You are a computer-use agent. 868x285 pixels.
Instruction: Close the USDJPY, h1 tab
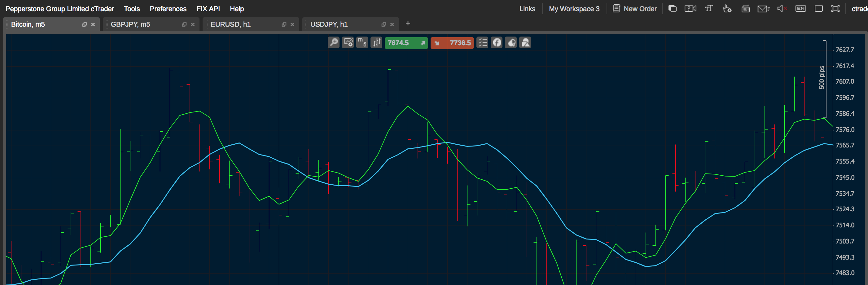pos(392,24)
